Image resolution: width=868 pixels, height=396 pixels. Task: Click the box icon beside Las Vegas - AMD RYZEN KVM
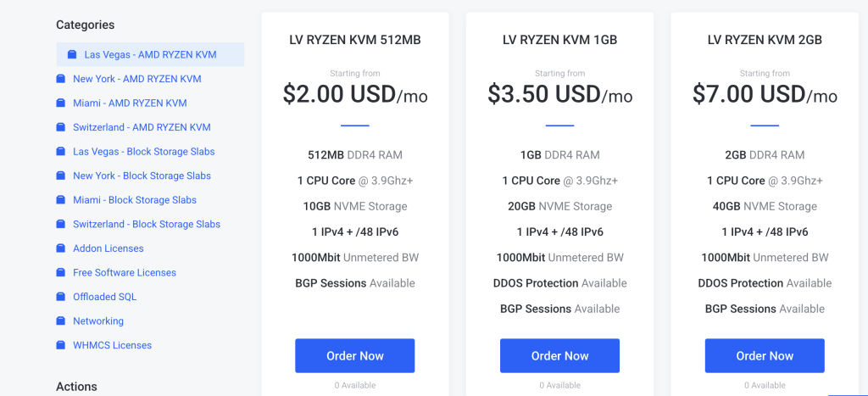point(72,54)
